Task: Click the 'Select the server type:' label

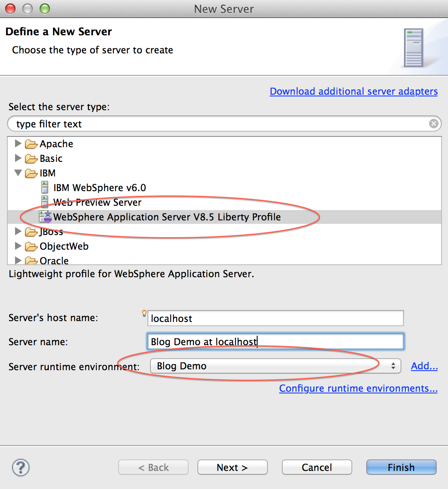Action: coord(59,107)
